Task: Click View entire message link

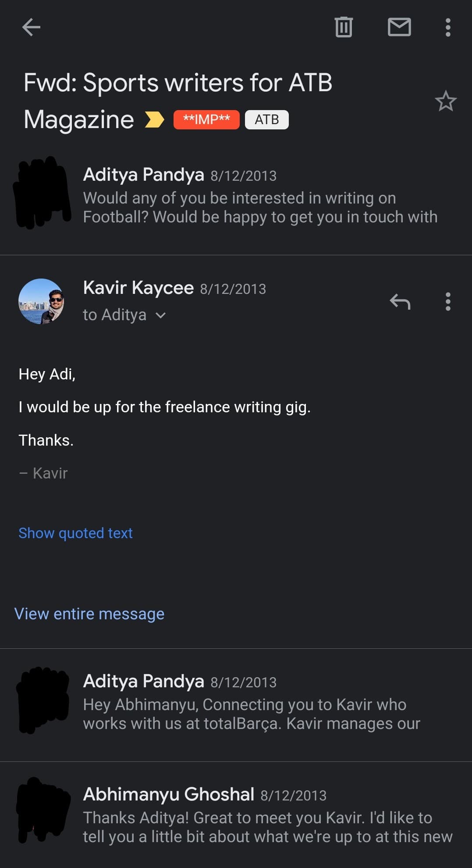Action: pyautogui.click(x=89, y=614)
